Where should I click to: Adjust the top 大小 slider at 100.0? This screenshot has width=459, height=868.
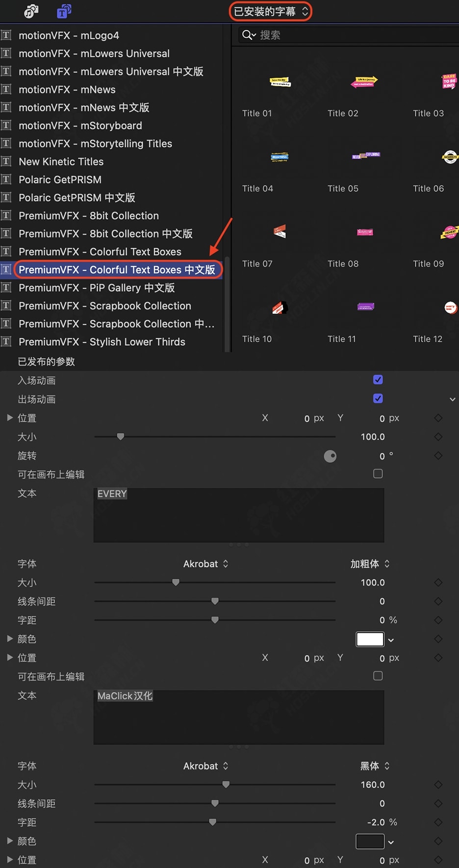pos(120,436)
